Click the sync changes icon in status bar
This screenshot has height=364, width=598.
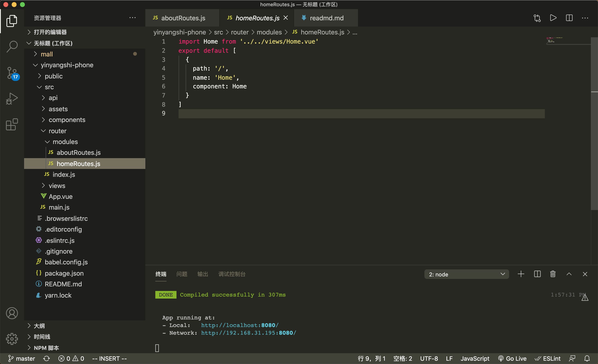47,358
